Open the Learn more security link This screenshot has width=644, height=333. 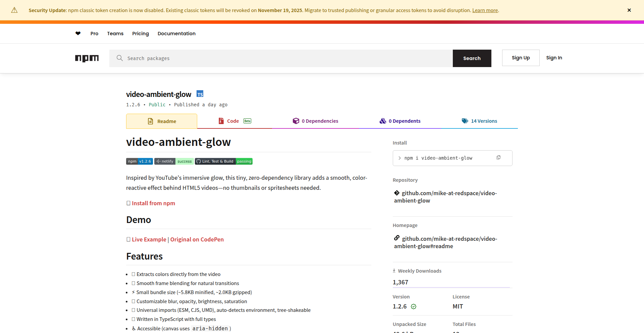click(x=485, y=10)
